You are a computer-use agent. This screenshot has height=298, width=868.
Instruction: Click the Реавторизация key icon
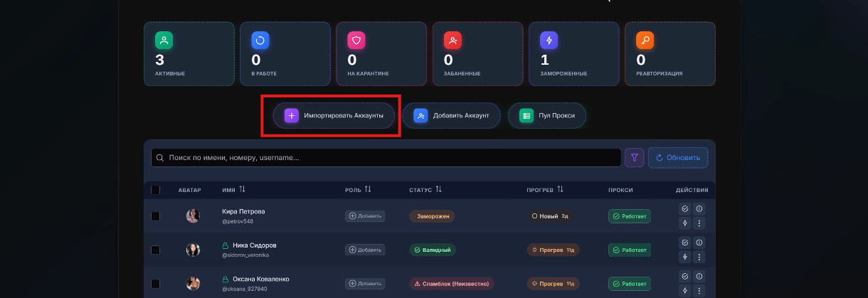pyautogui.click(x=645, y=41)
